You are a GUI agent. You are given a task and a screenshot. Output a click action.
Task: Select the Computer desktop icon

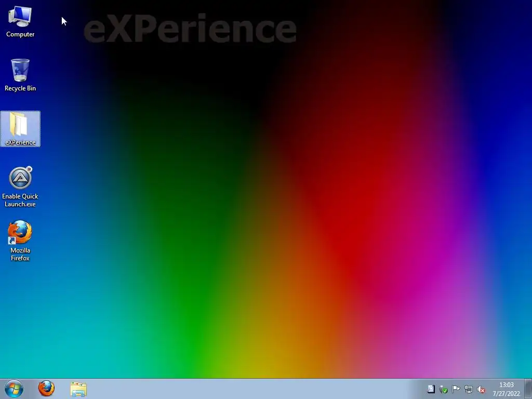(20, 21)
